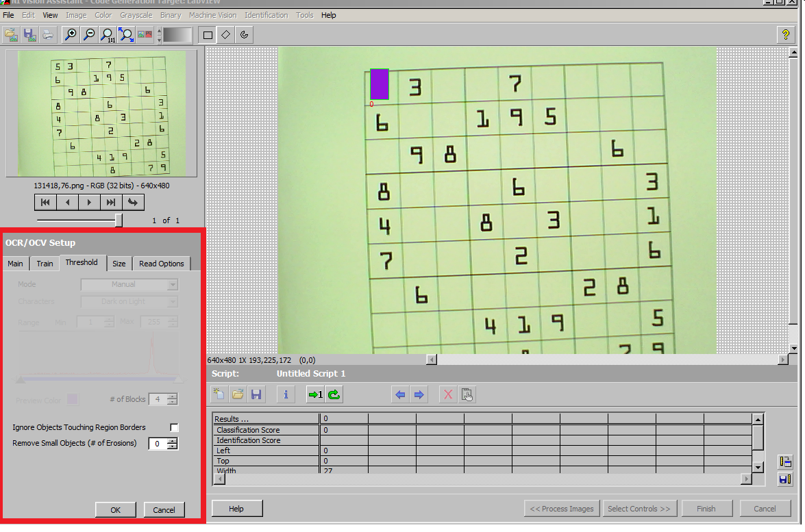Open the Tools menu
The image size is (805, 532).
pyautogui.click(x=304, y=15)
